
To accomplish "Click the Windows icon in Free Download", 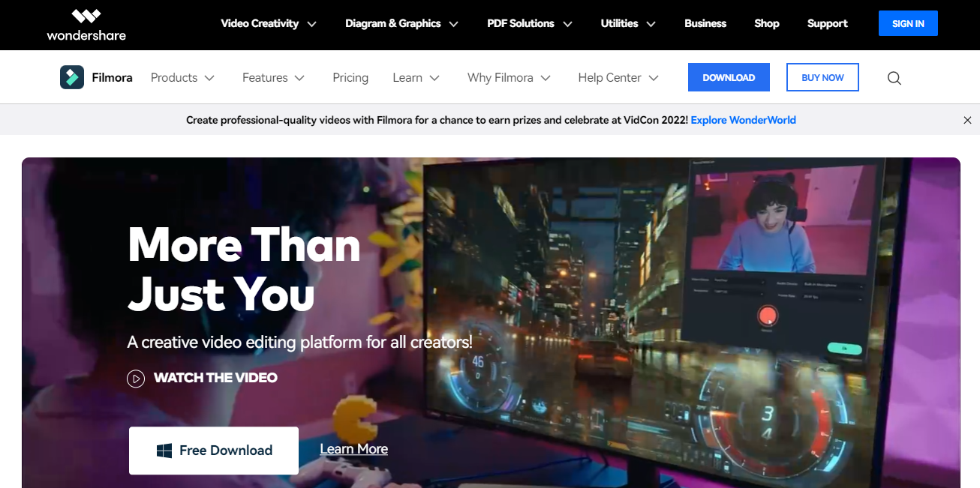I will click(164, 451).
